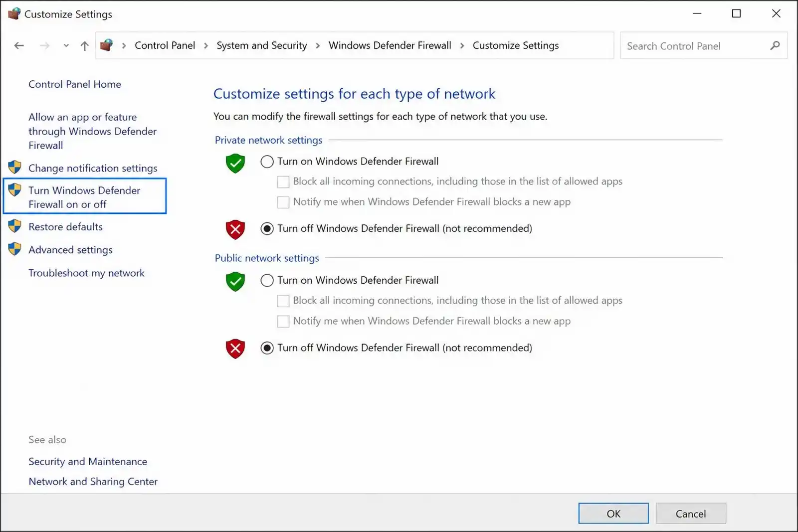798x532 pixels.
Task: Open Change notification settings link
Action: (x=93, y=168)
